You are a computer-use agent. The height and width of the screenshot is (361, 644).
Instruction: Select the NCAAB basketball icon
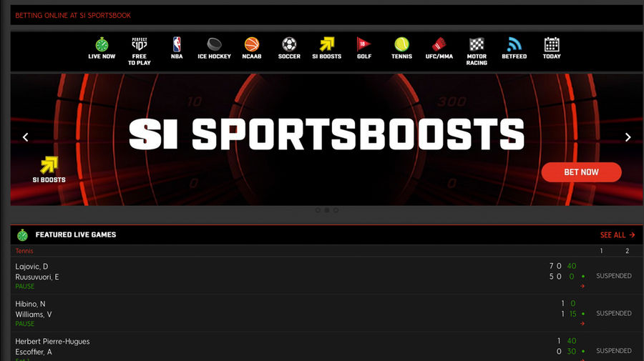[252, 44]
